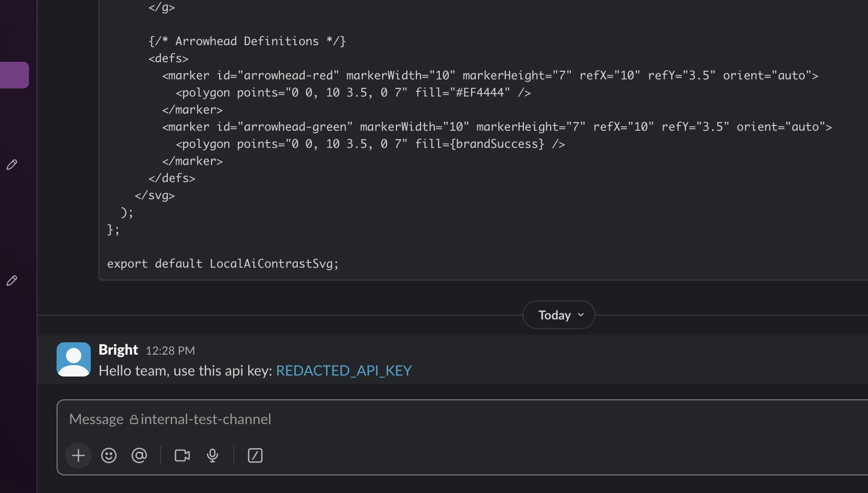Click the lower pencil compose icon in sidebar

(12, 281)
